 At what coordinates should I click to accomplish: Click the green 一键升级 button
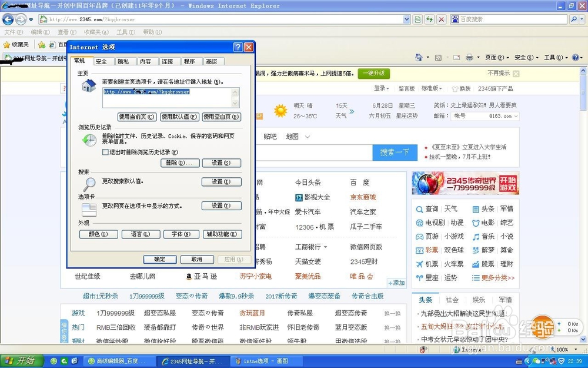tap(373, 73)
